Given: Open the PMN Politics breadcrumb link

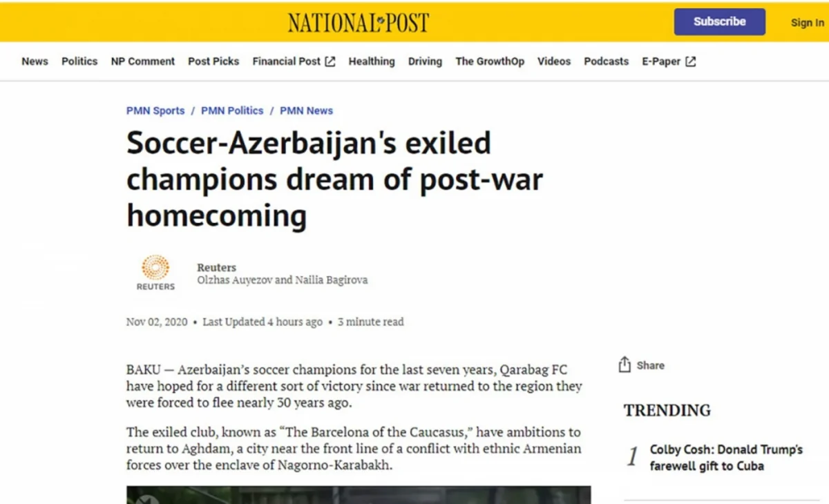Looking at the screenshot, I should pos(231,110).
